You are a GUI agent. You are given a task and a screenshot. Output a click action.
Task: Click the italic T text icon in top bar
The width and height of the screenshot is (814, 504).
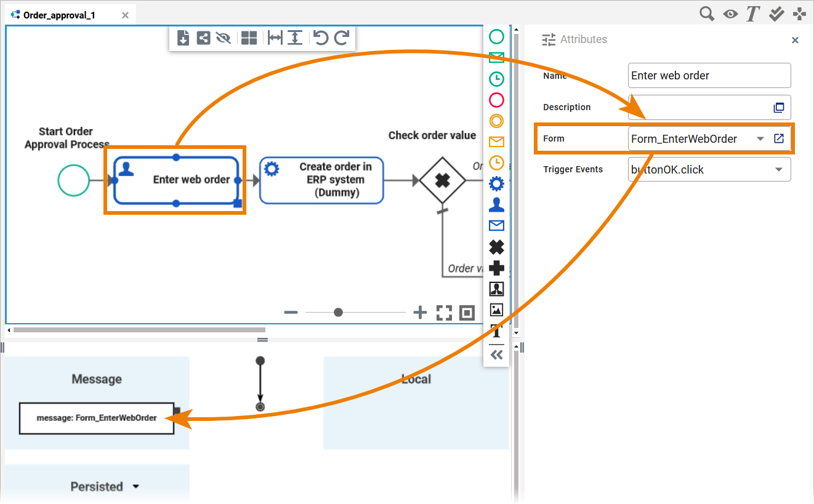[x=752, y=14]
